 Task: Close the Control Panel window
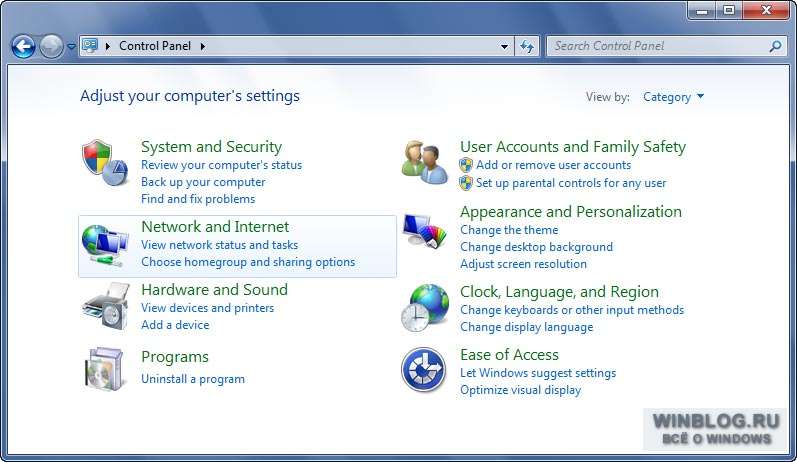point(767,10)
